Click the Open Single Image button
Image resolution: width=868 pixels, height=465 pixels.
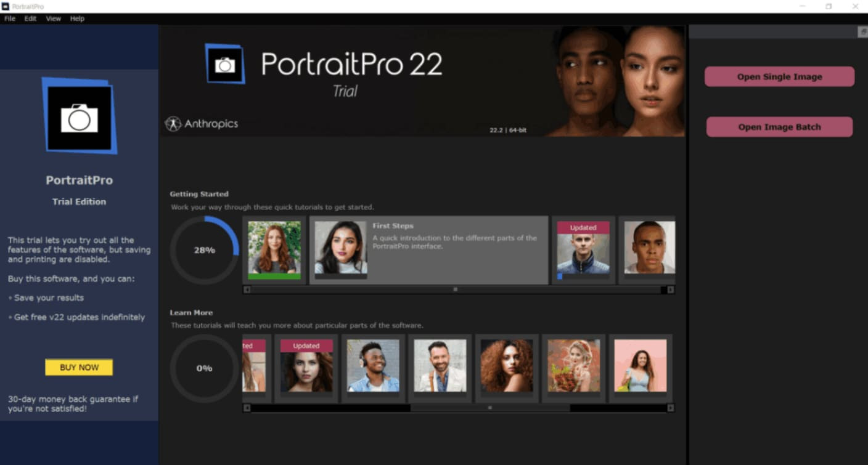pyautogui.click(x=779, y=77)
